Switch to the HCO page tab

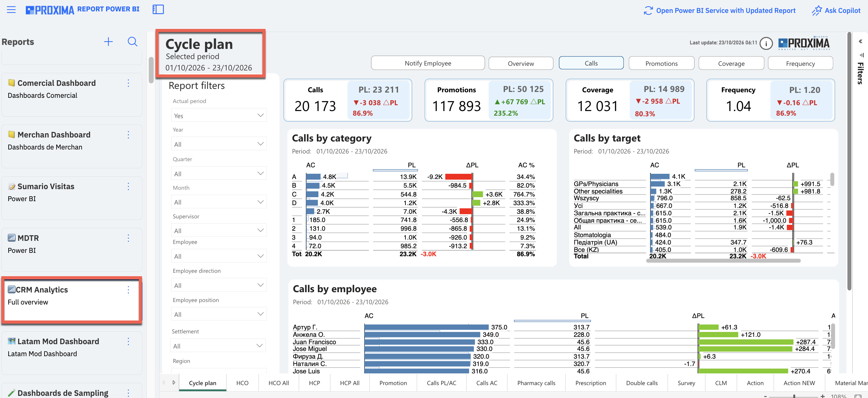242,383
